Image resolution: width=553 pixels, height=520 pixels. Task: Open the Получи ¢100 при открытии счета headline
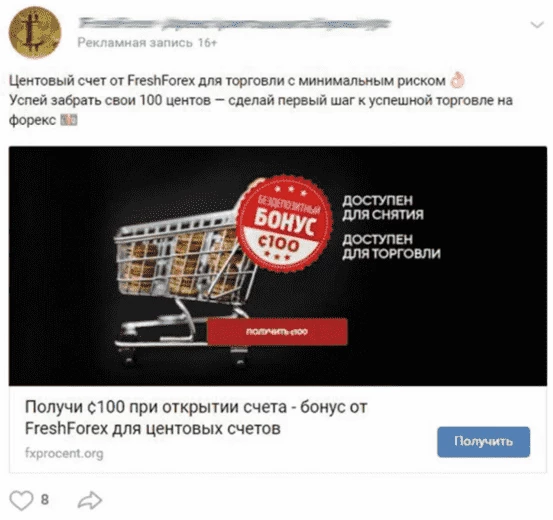point(196,407)
